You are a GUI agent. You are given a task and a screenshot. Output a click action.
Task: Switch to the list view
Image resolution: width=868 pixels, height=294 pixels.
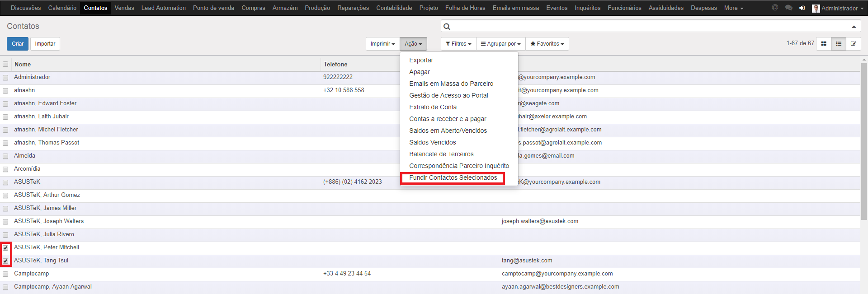pyautogui.click(x=839, y=44)
